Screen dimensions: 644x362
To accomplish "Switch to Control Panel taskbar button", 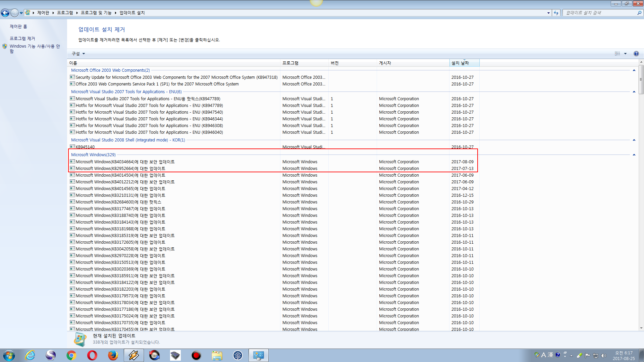I will (x=258, y=355).
